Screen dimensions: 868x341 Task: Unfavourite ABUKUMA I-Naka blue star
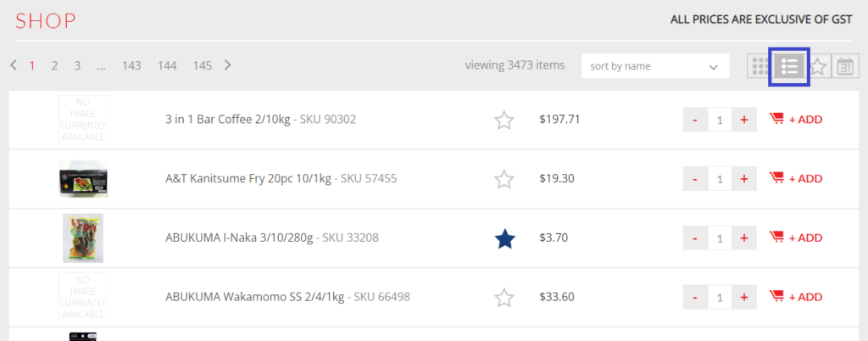504,238
